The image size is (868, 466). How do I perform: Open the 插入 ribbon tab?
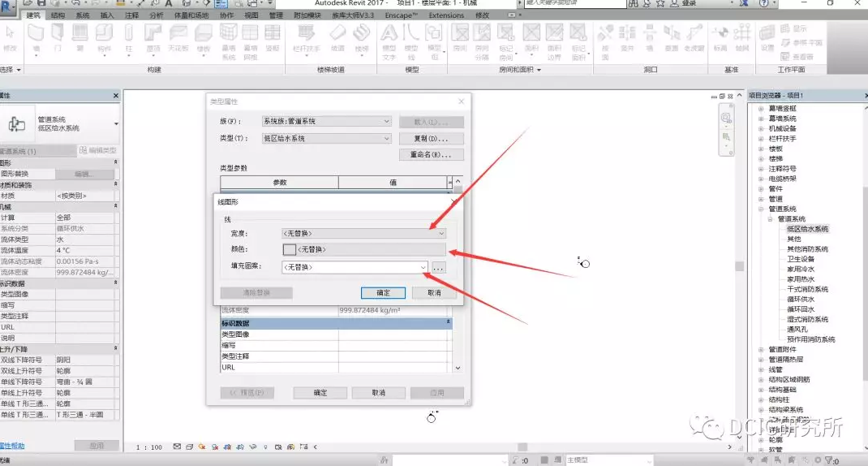click(x=107, y=15)
